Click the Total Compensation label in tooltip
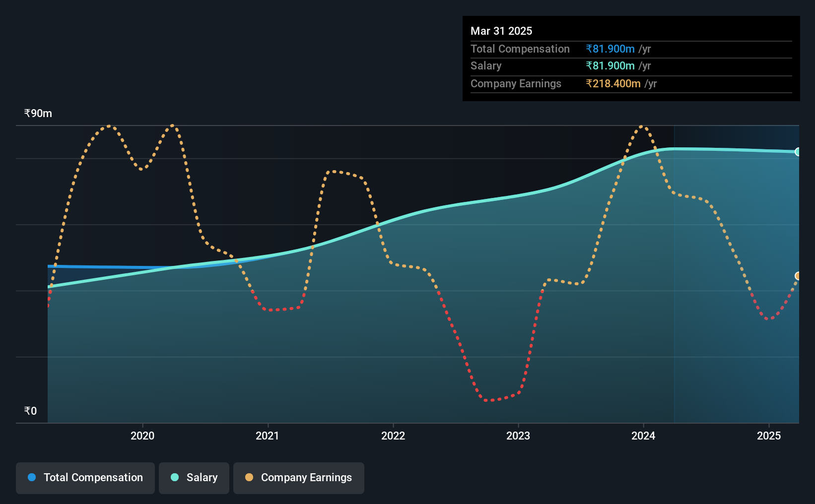 tap(520, 49)
